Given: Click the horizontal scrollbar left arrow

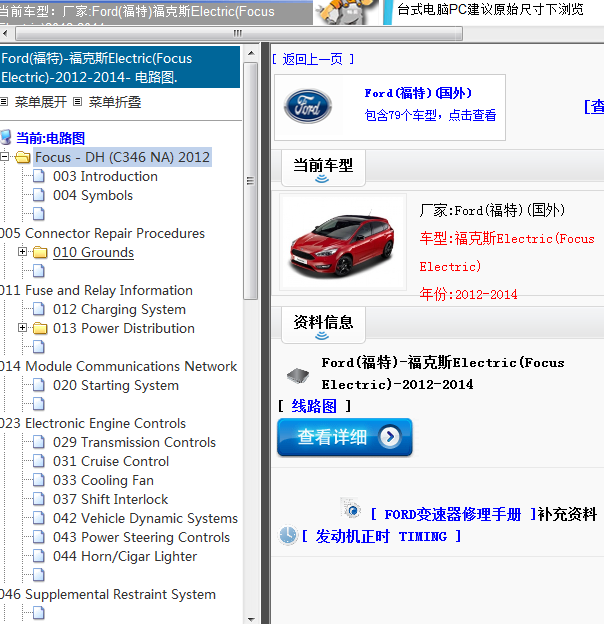Looking at the screenshot, I should point(5,33).
